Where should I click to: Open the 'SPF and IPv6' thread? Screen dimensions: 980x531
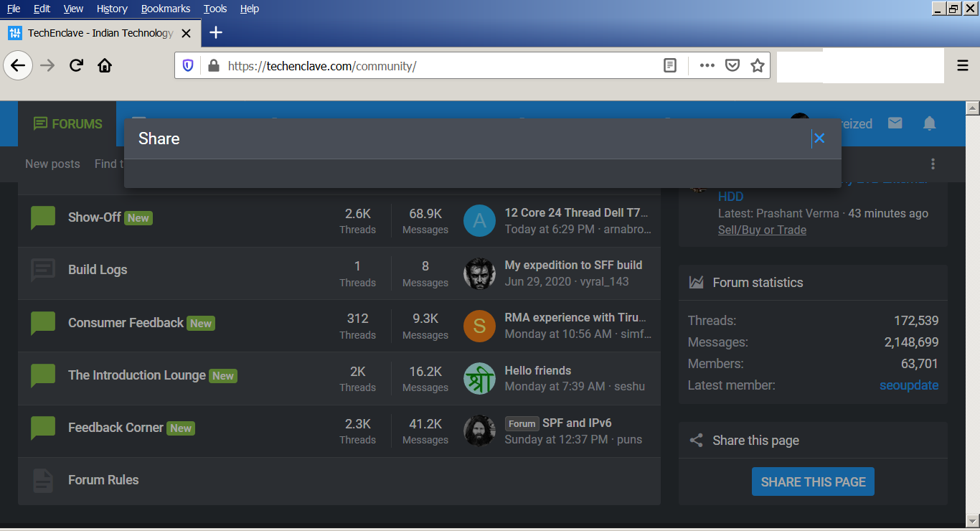point(577,423)
